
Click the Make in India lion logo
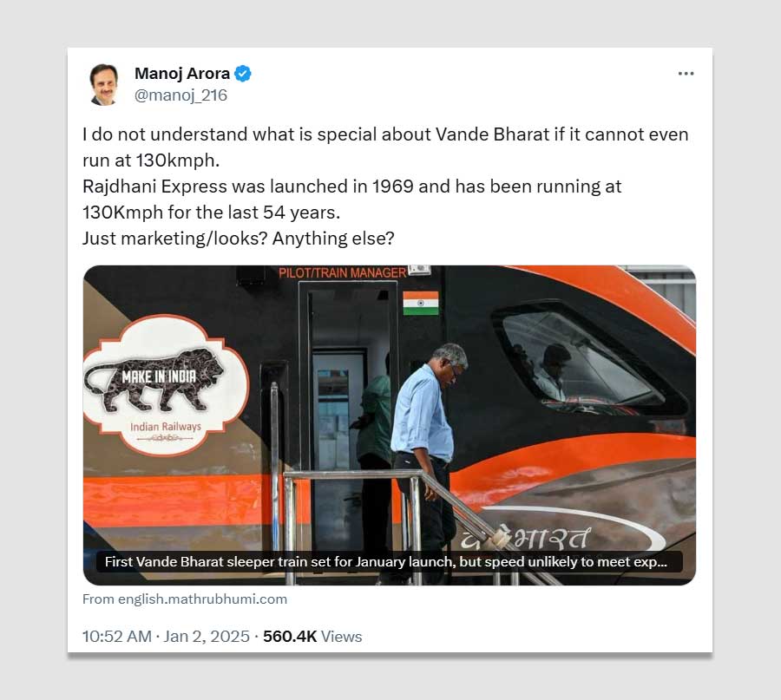tap(154, 379)
